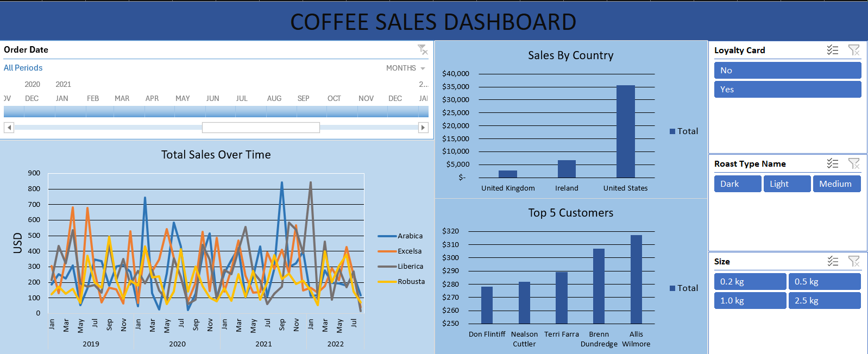This screenshot has width=868, height=354.
Task: Toggle the Yes loyalty card option
Action: (x=787, y=90)
